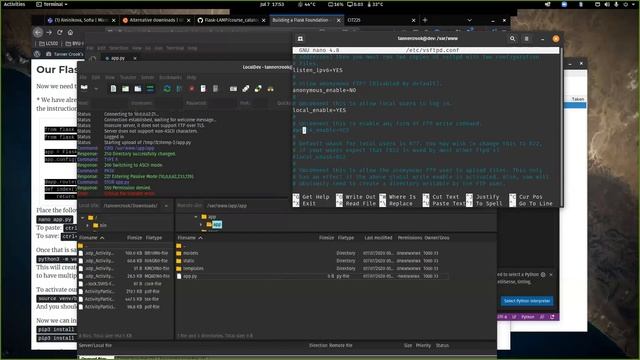
Task: Open the terminal hamburger menu icon
Action: pyautogui.click(x=527, y=39)
